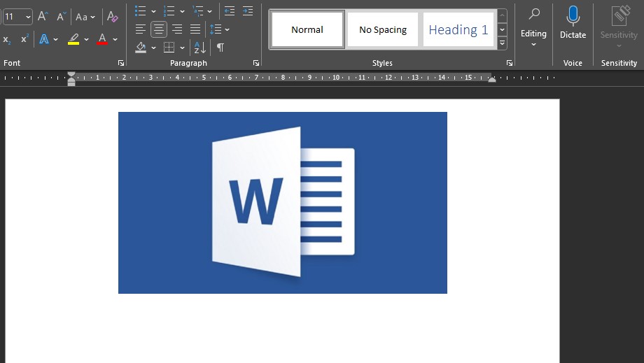Screen dimensions: 644x363
Task: Open the Change Case dropdown arrow
Action: coord(92,17)
